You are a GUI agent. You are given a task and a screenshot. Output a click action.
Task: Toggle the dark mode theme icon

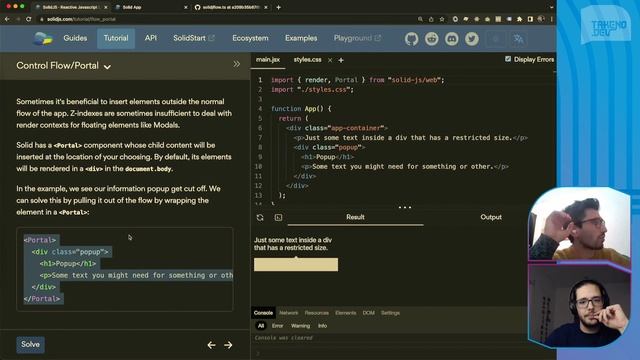click(496, 39)
